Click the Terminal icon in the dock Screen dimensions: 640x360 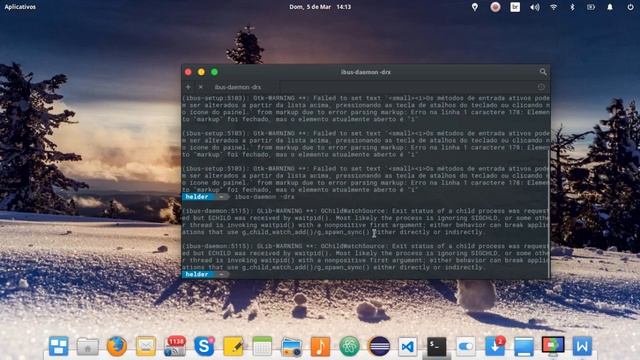coord(436,346)
